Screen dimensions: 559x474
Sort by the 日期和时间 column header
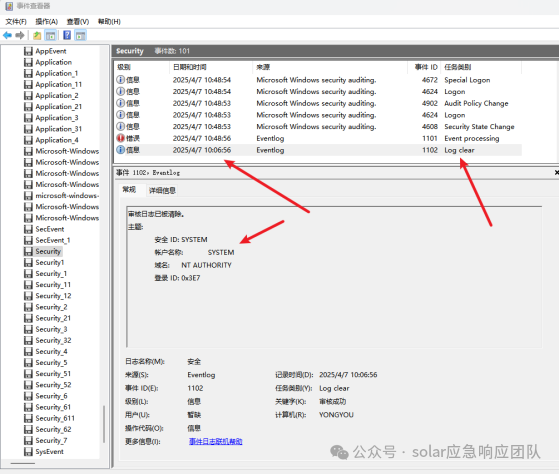click(190, 67)
